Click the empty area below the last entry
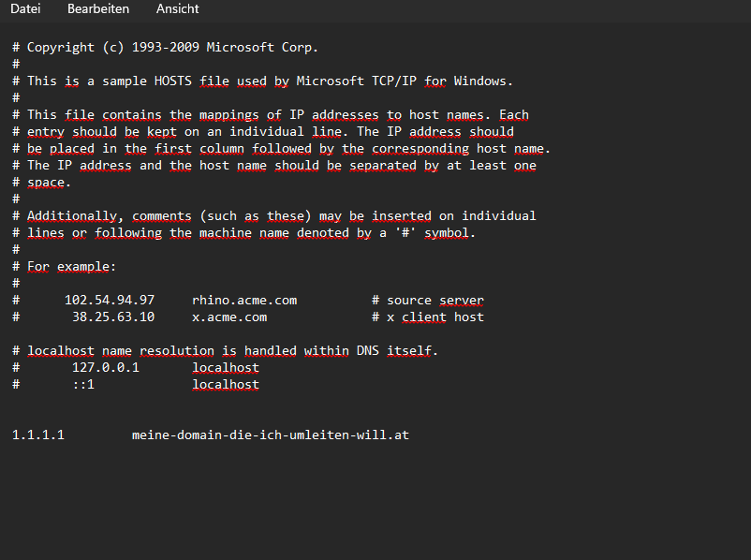Image resolution: width=751 pixels, height=560 pixels. point(375,498)
